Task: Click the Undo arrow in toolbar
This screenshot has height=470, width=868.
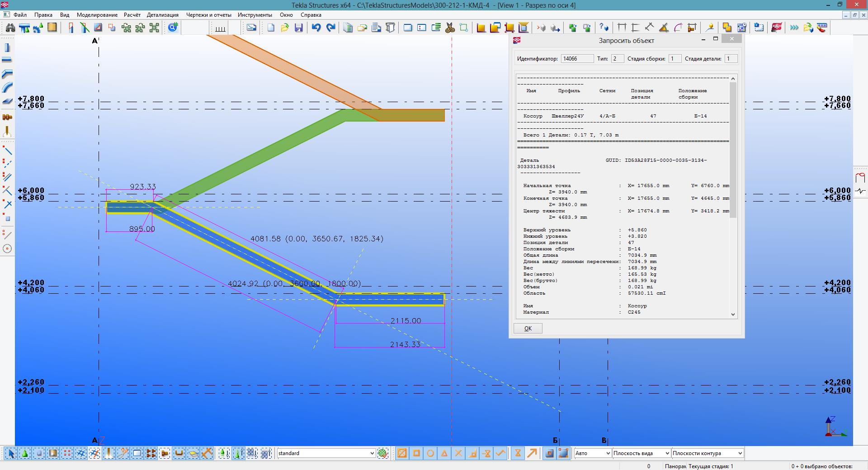Action: pyautogui.click(x=316, y=28)
